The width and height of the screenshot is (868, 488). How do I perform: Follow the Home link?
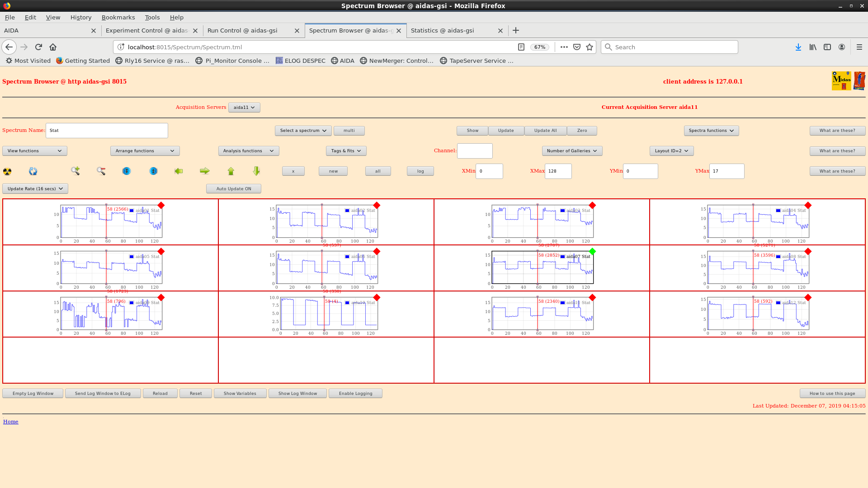click(11, 422)
